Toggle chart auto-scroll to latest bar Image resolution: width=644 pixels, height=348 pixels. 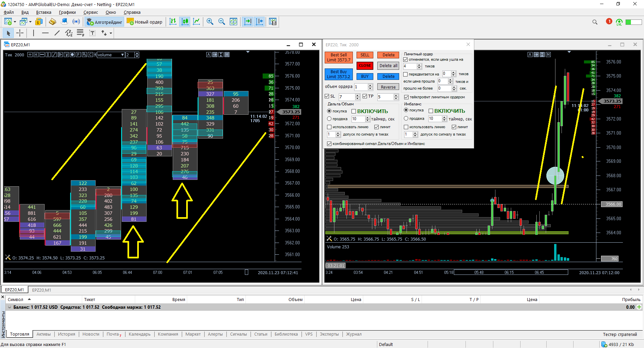pyautogui.click(x=248, y=22)
